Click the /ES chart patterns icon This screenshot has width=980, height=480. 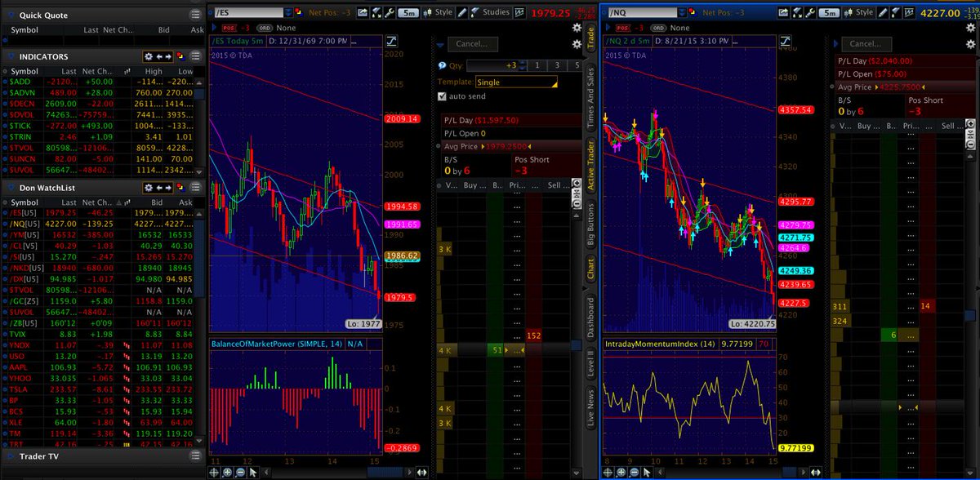coord(519,13)
